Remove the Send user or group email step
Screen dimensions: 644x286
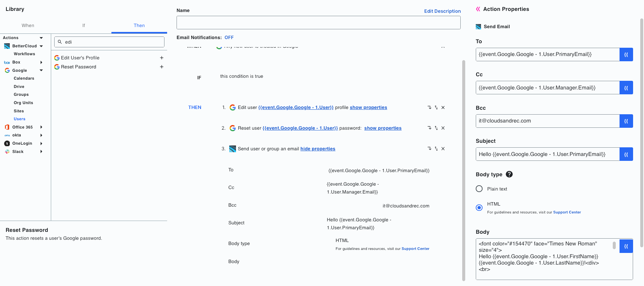coord(443,149)
